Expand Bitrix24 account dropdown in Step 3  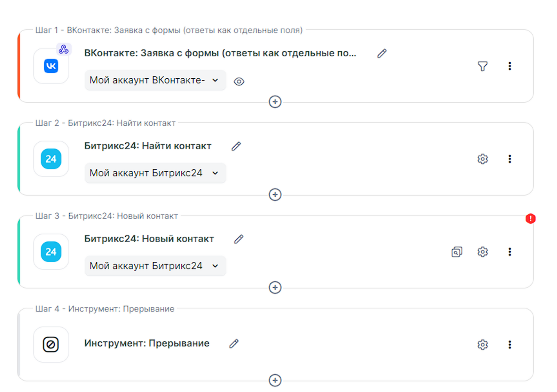155,266
